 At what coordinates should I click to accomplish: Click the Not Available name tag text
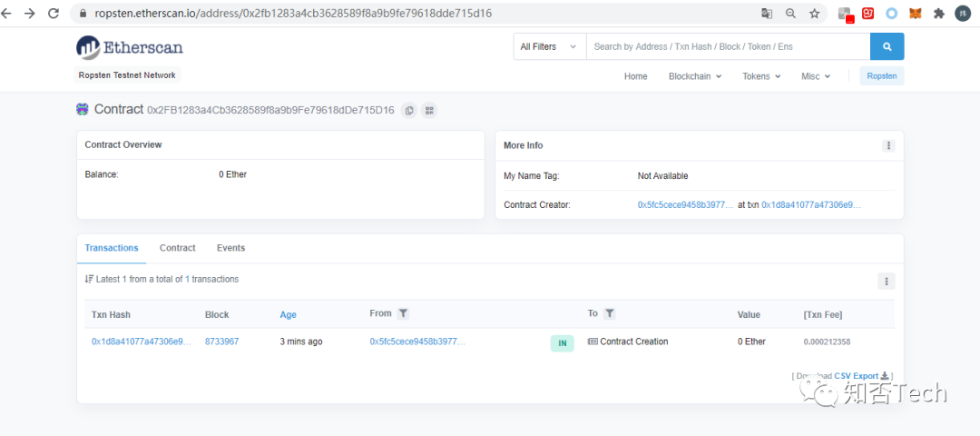coord(662,176)
